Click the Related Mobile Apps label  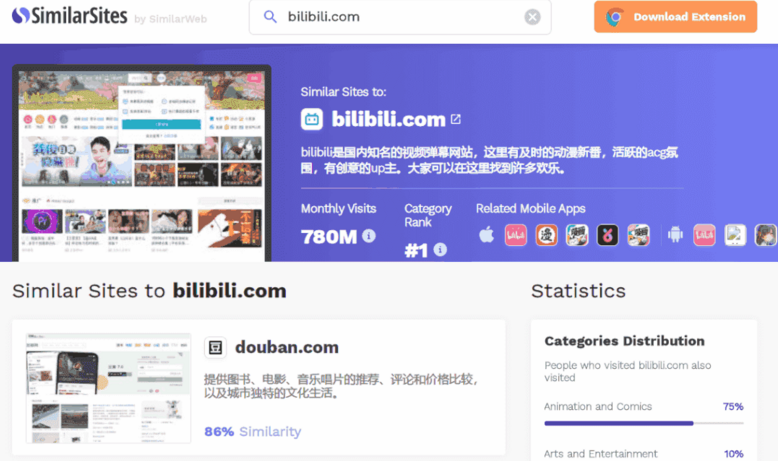click(x=530, y=209)
